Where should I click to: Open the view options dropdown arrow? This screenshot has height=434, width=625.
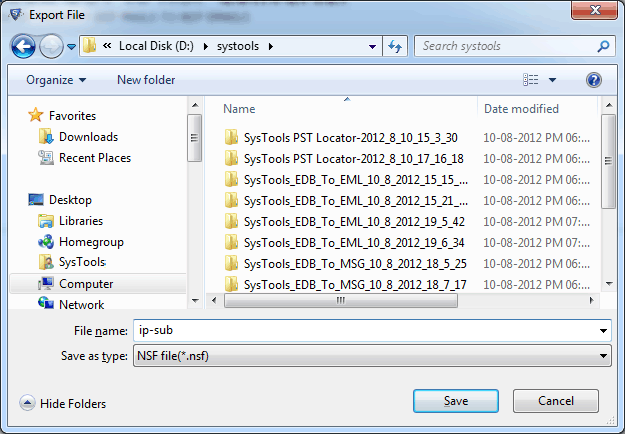click(x=552, y=80)
